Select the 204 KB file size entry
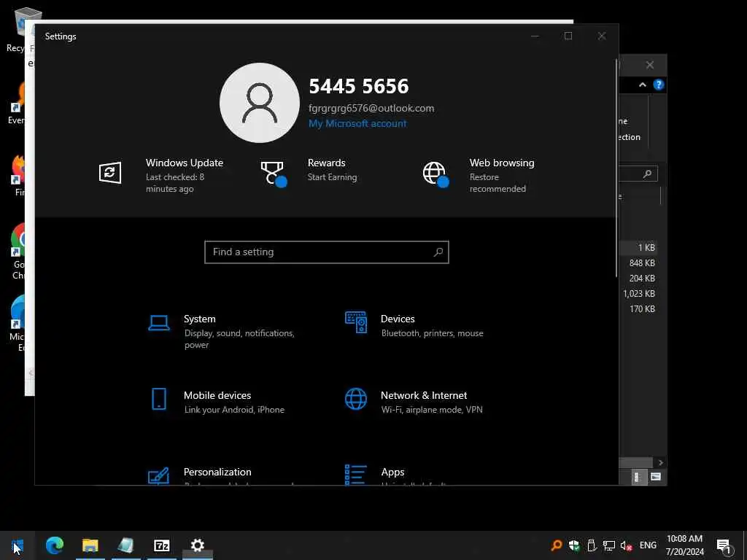747x560 pixels. 642,278
